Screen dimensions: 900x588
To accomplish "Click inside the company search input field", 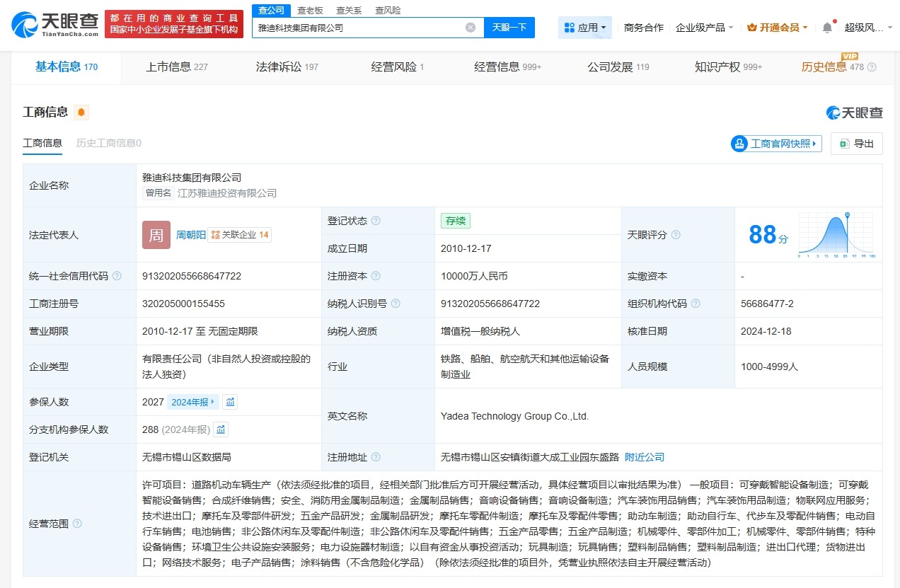I will click(354, 27).
